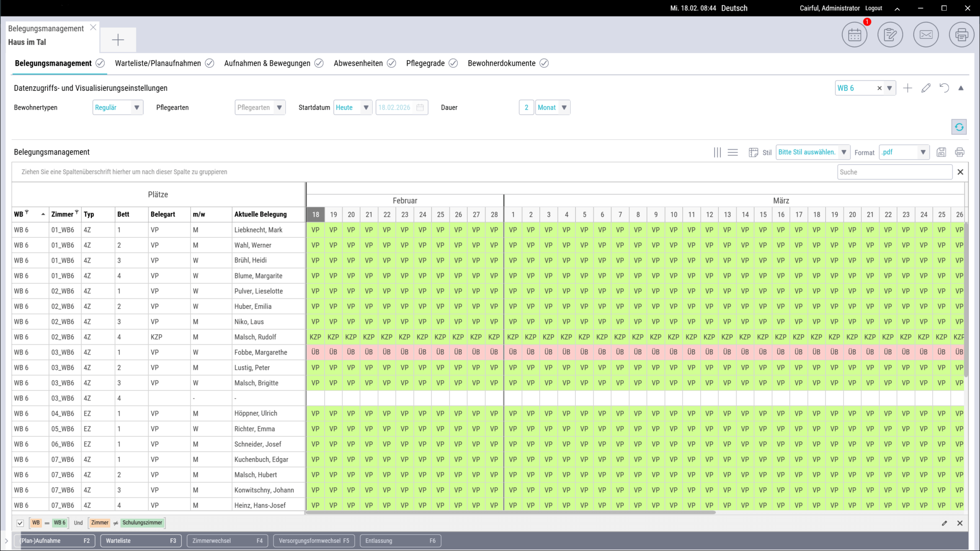Click the pencil icon next to WB 6
Viewport: 980px width, 551px height.
(x=926, y=88)
